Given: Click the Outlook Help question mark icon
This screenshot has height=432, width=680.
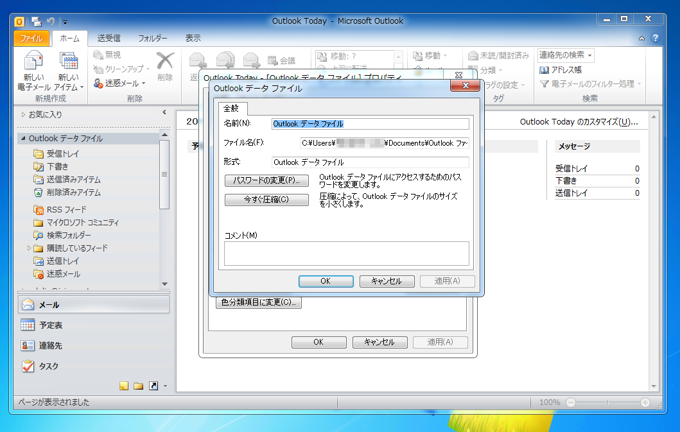Looking at the screenshot, I should point(655,38).
